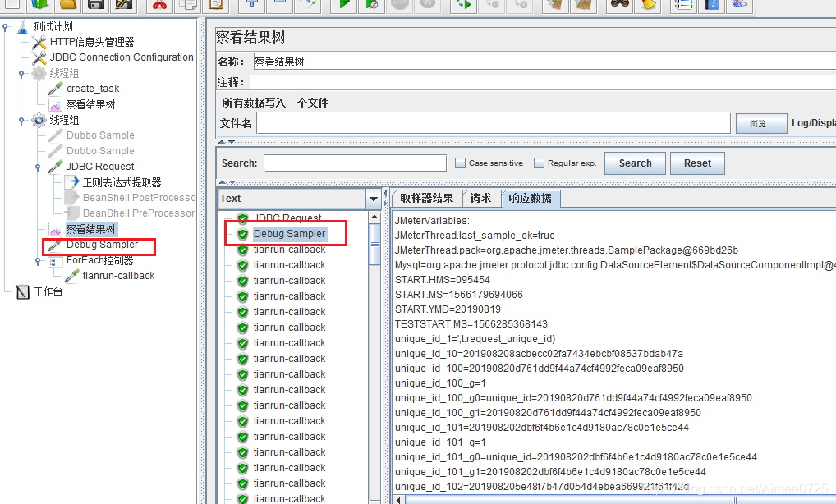Click the JDBC Request sampler pipette icon
Viewport: 836px width, 504px height.
coord(56,167)
